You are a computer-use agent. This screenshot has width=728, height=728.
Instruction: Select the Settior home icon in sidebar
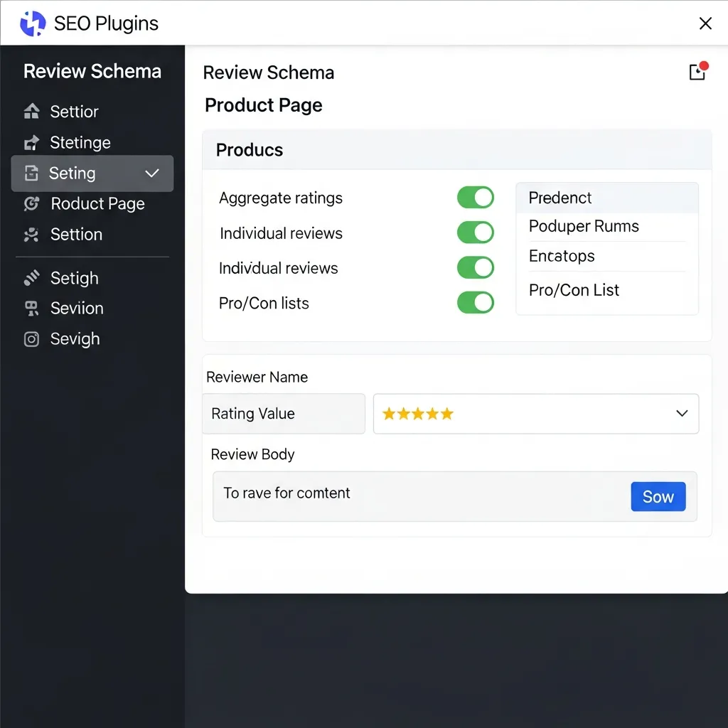tap(32, 111)
